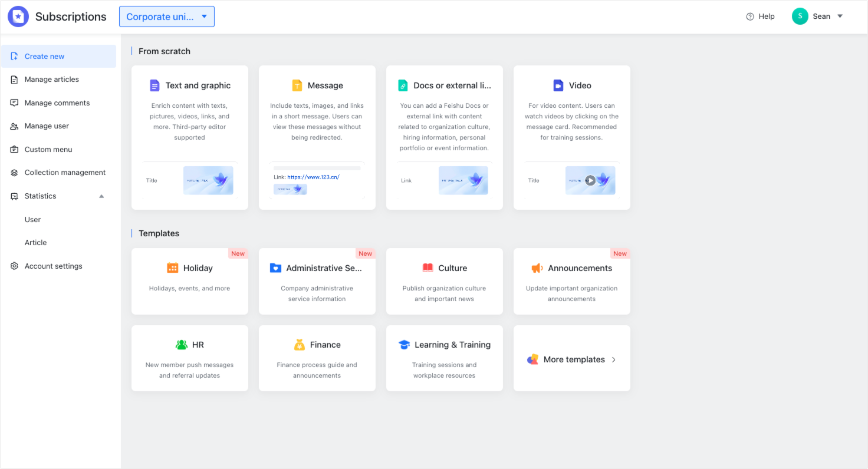The image size is (868, 469).
Task: Pick the Culture template title
Action: point(453,268)
